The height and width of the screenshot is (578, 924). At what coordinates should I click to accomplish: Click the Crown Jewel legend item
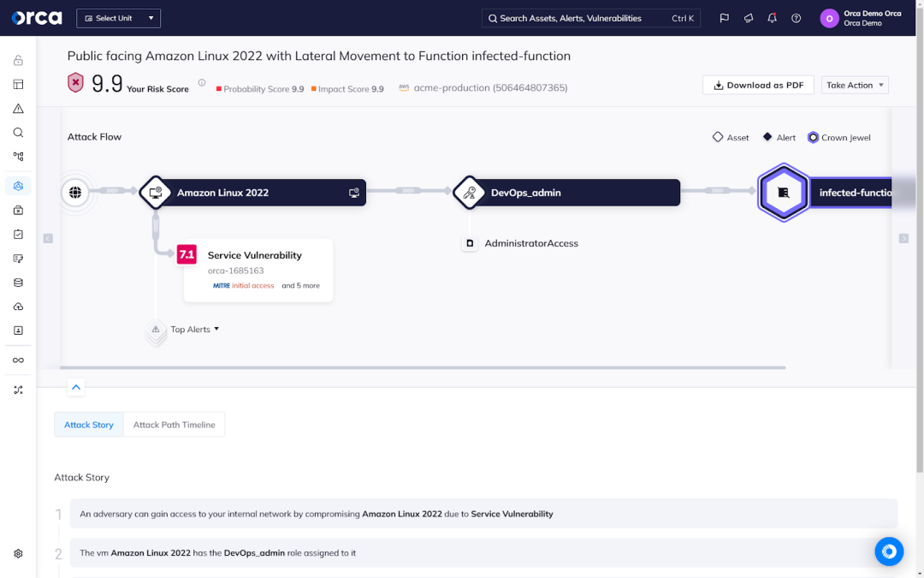tap(838, 137)
